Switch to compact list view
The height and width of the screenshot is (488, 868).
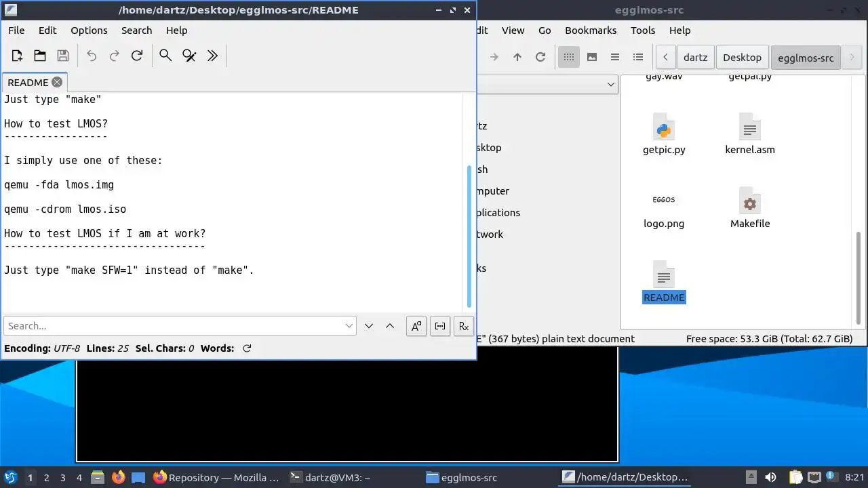pos(615,57)
